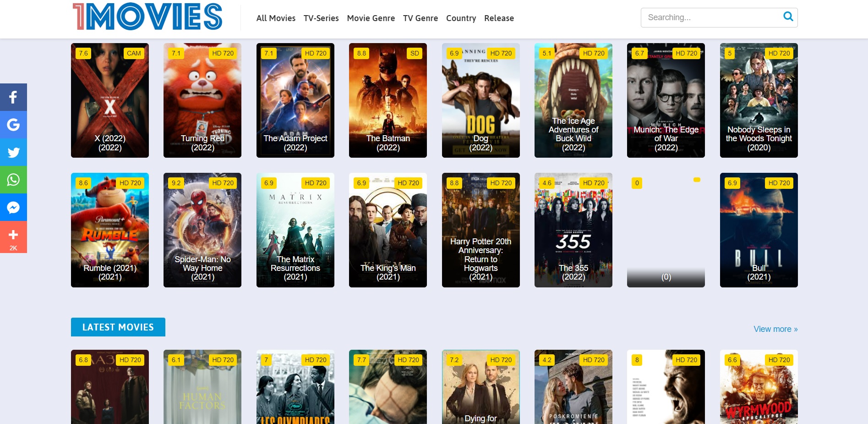The width and height of the screenshot is (868, 424).
Task: Click HD 720 badge on Turning Red
Action: pyautogui.click(x=223, y=53)
